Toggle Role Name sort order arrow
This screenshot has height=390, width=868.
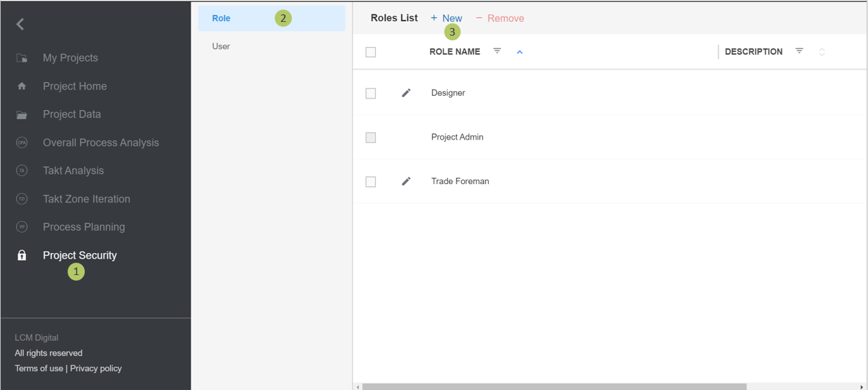519,52
